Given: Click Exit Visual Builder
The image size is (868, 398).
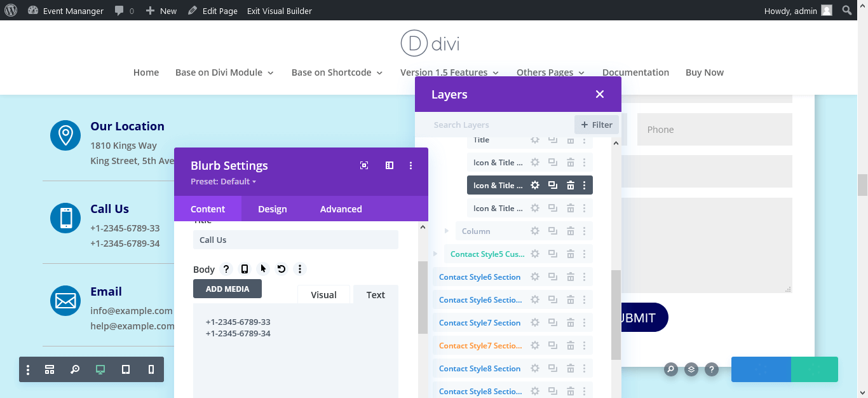Looking at the screenshot, I should (280, 11).
